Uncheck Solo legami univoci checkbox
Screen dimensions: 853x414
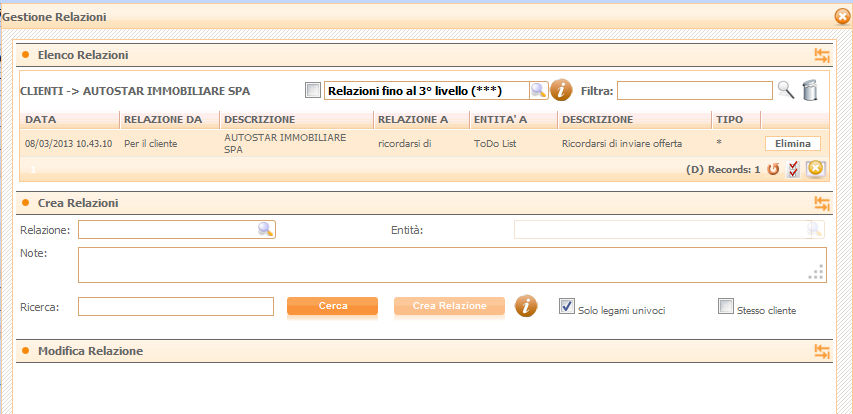(567, 306)
